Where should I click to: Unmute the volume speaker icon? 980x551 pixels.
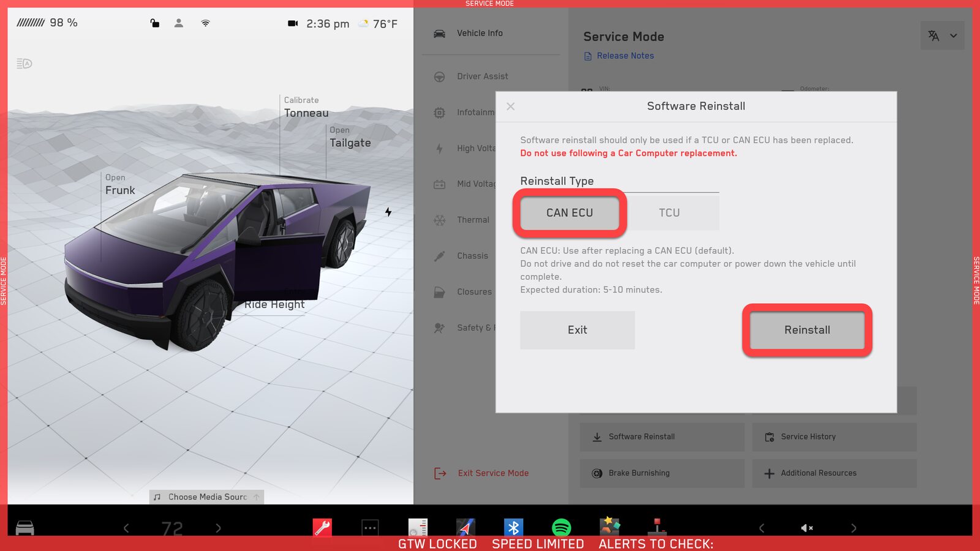tap(807, 528)
